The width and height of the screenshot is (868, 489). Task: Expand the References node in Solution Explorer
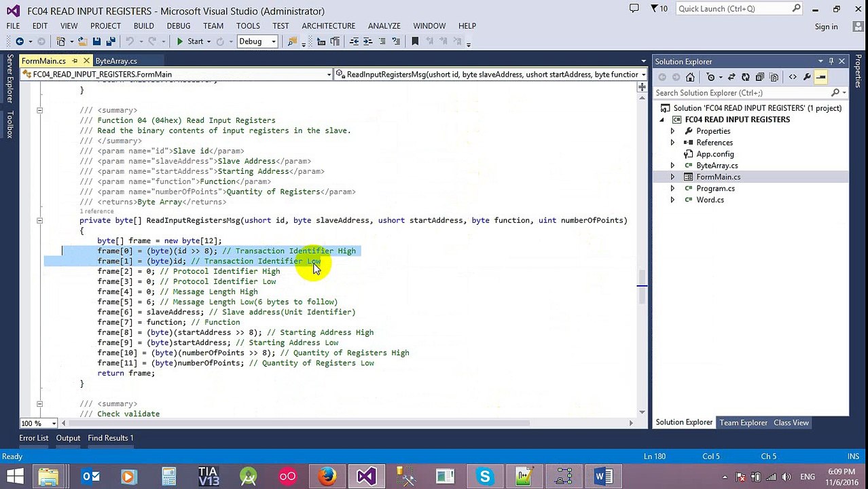672,143
